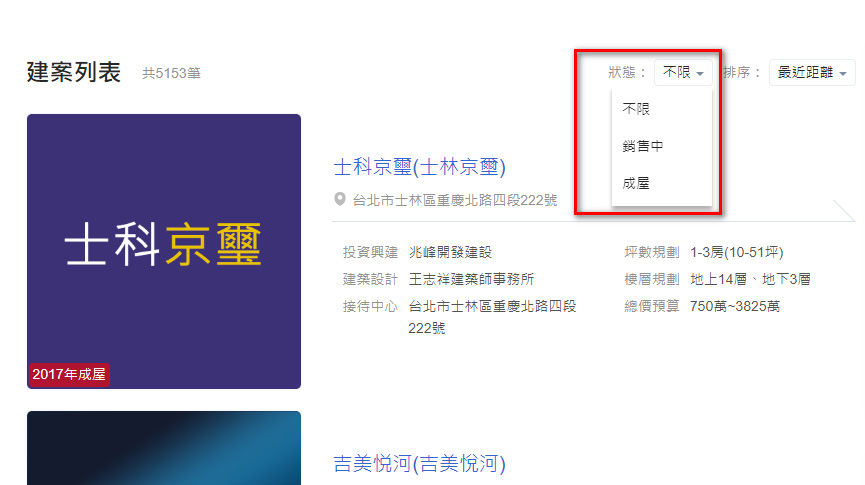Click the 1-3房(10-51坪) value
Image resolution: width=865 pixels, height=485 pixels.
tap(736, 252)
